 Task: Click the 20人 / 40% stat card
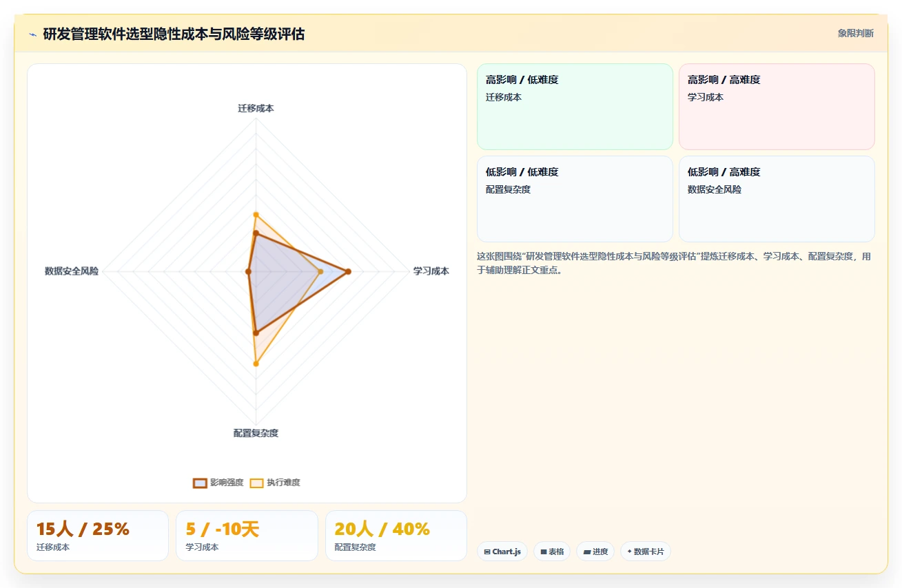click(x=396, y=536)
